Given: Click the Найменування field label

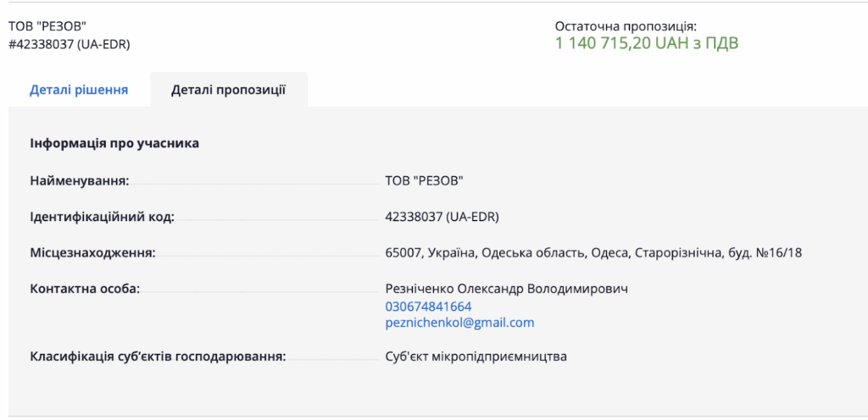Looking at the screenshot, I should 79,180.
